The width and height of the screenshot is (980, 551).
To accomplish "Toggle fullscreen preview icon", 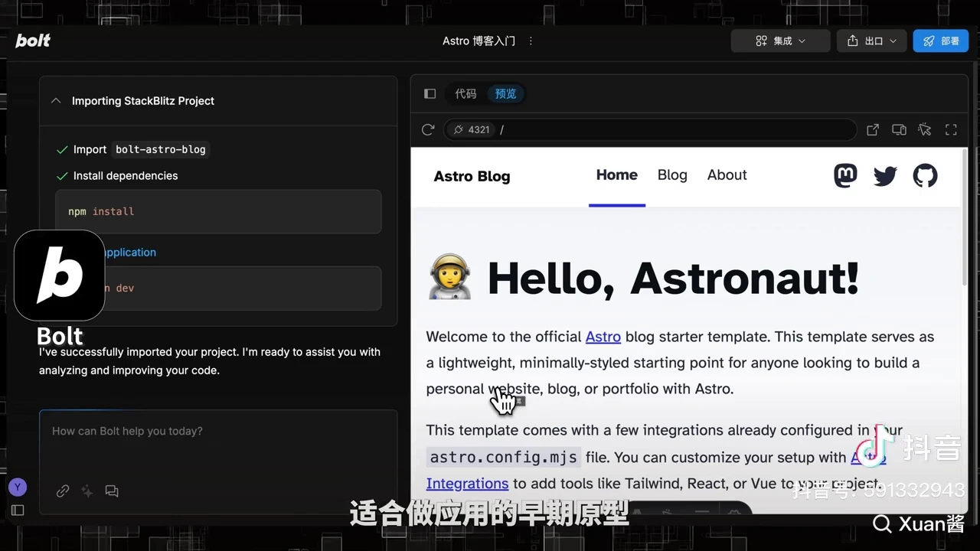I will [951, 129].
